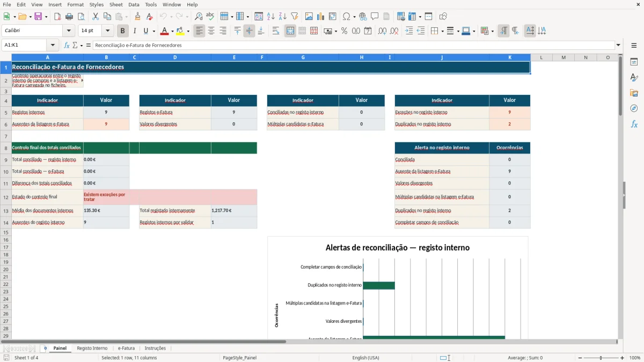Select column D header
Screen dimensions: 644x362
[x=175, y=57]
